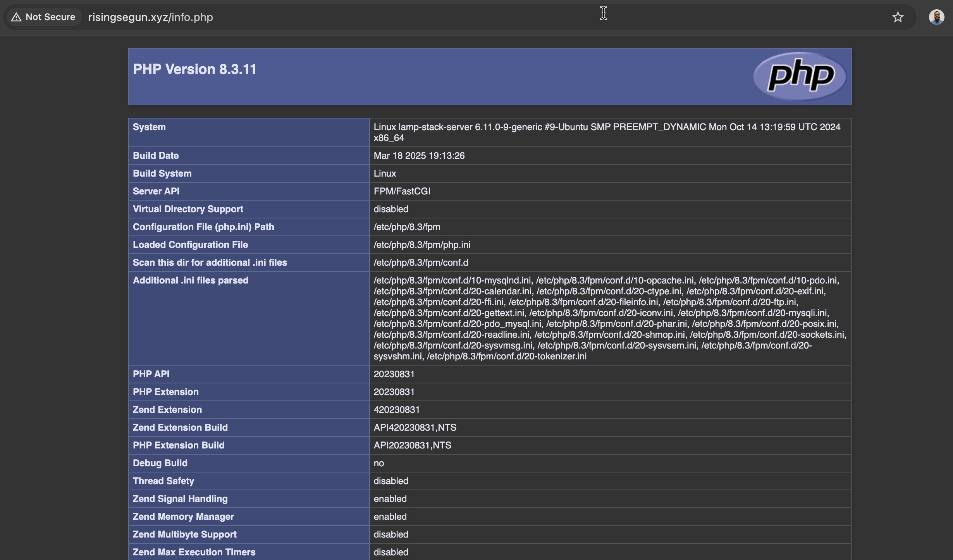Click the Not Secure warning triangle icon

(x=16, y=17)
